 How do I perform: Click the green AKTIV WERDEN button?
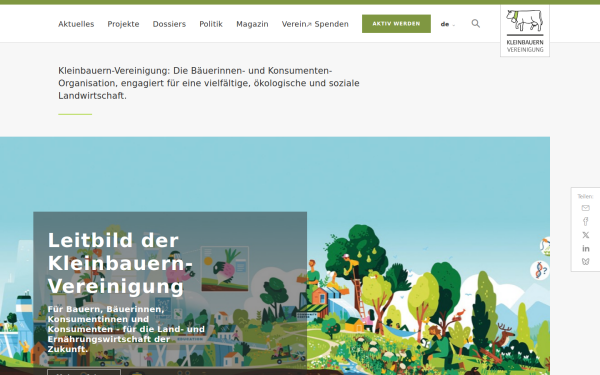click(396, 24)
